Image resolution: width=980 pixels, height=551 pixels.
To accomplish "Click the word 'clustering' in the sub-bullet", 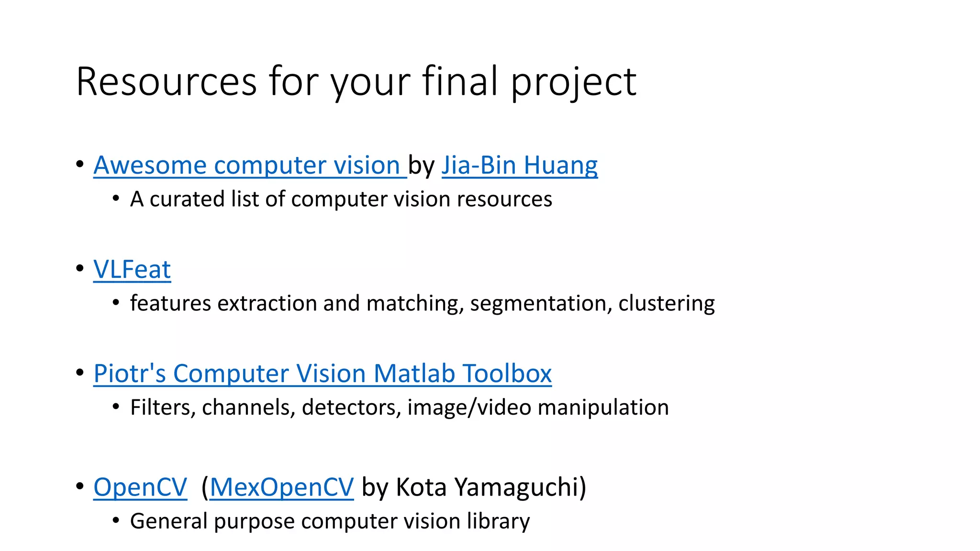I will [667, 304].
